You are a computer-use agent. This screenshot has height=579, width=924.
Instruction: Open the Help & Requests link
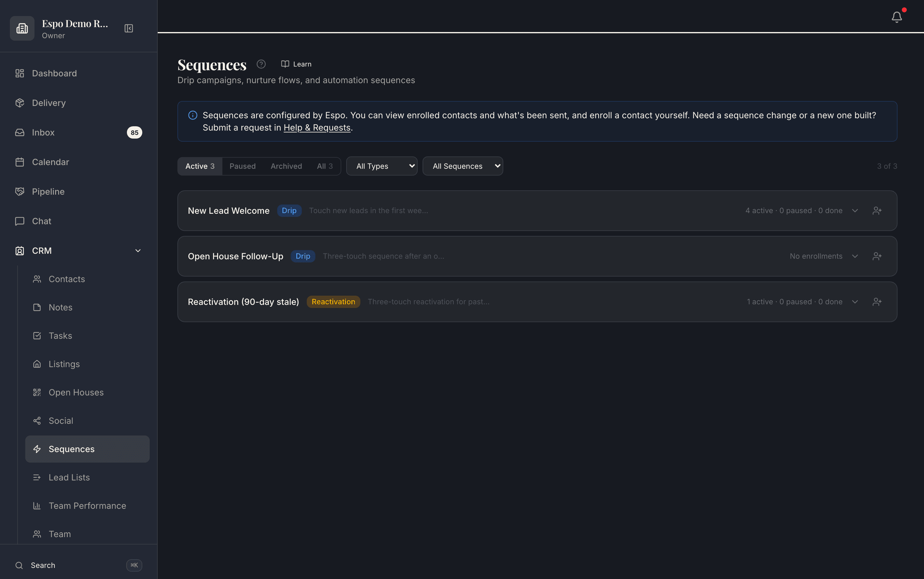pos(317,128)
